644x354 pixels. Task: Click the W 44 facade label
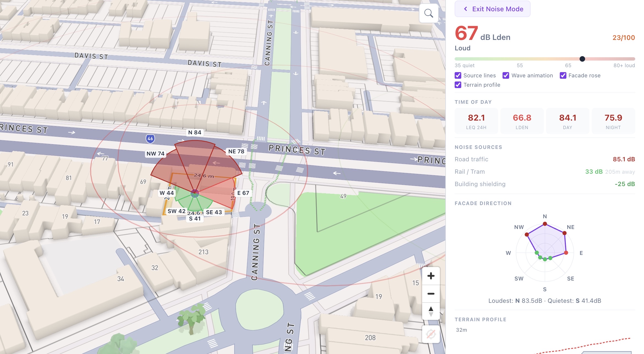click(167, 193)
